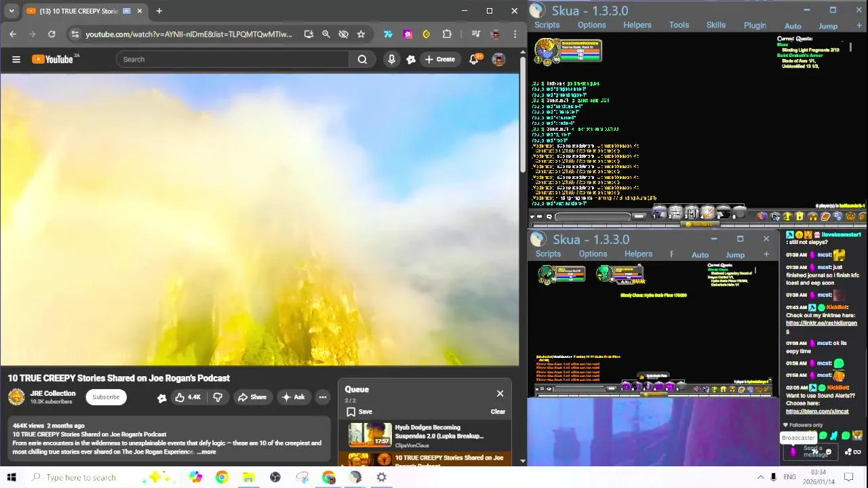Expand the description with ...more
Screen dimensions: 868x488
pos(207,452)
